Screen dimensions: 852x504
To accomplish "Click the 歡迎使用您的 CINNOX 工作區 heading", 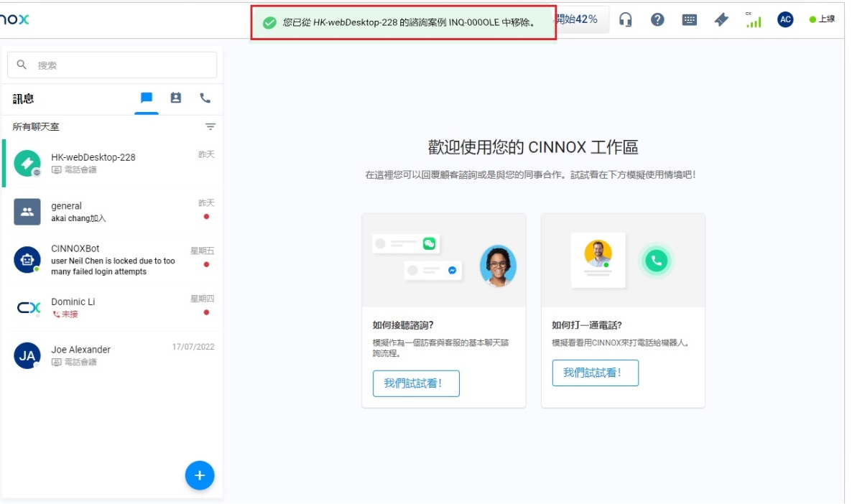I will coord(532,147).
